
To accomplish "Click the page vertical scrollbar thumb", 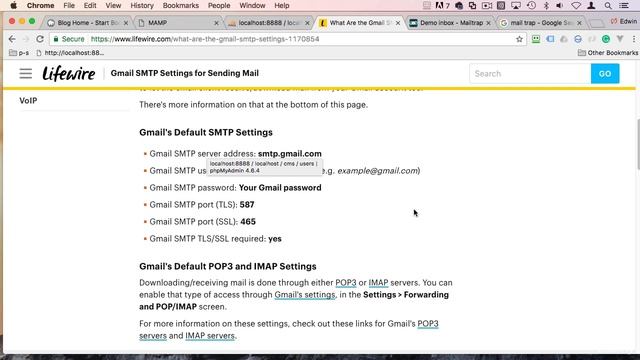I will pyautogui.click(x=638, y=144).
